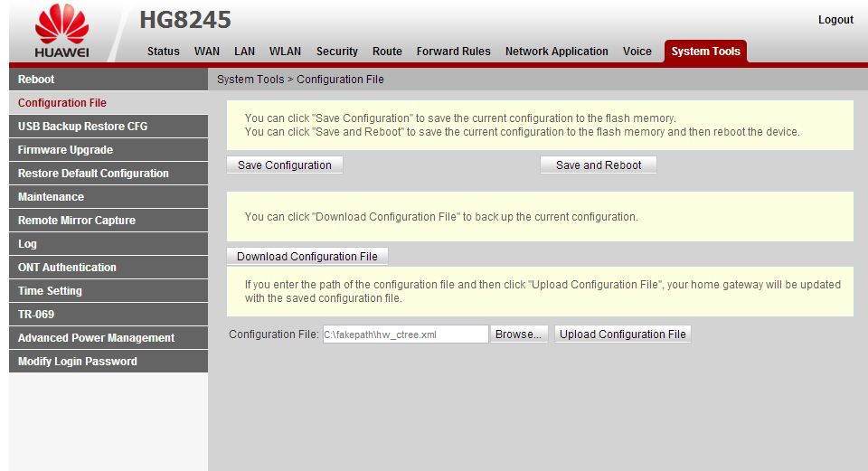Click the breadcrumb 'System Tools > Configuration File'
Image resolution: width=868 pixels, height=471 pixels.
click(x=300, y=80)
